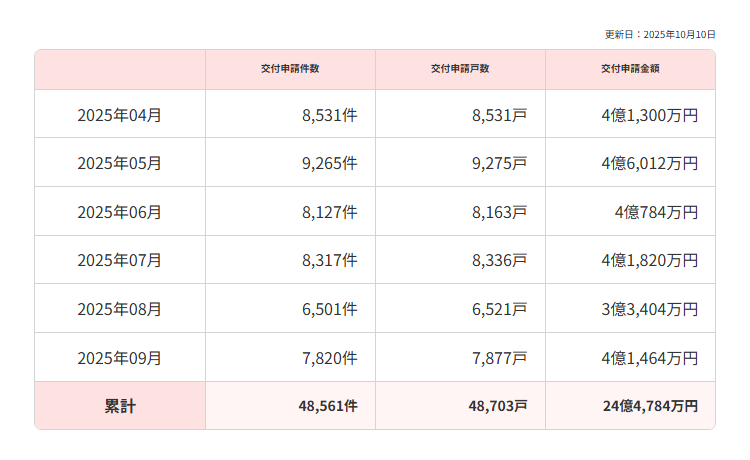Click the 8,317件 cell for July
Image resolution: width=750 pixels, height=460 pixels.
pos(329,260)
